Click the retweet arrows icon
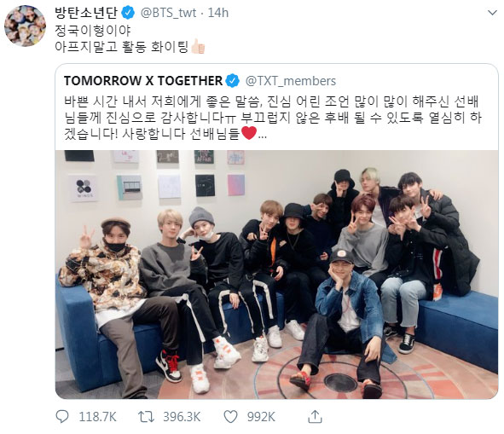504x434 pixels. [x=146, y=417]
